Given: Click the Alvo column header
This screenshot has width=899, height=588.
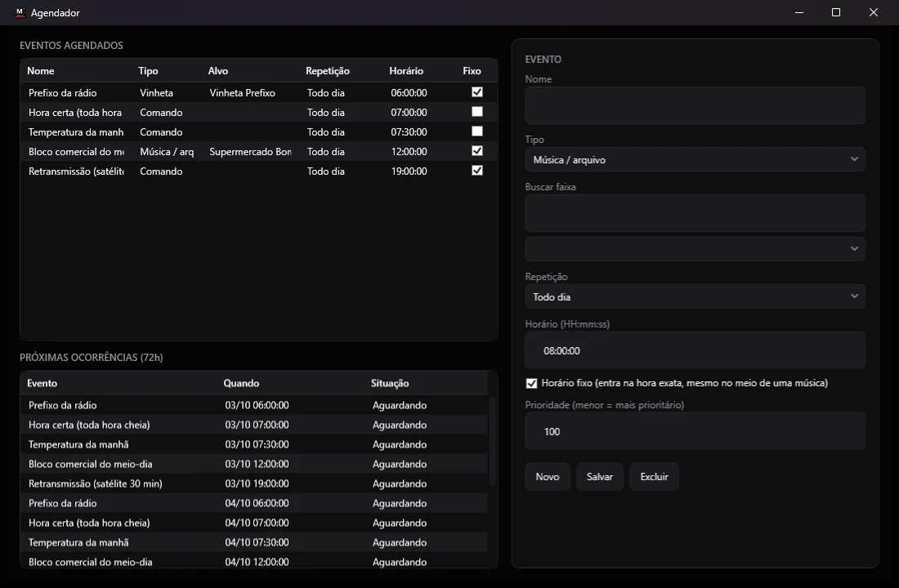Looking at the screenshot, I should tap(218, 70).
